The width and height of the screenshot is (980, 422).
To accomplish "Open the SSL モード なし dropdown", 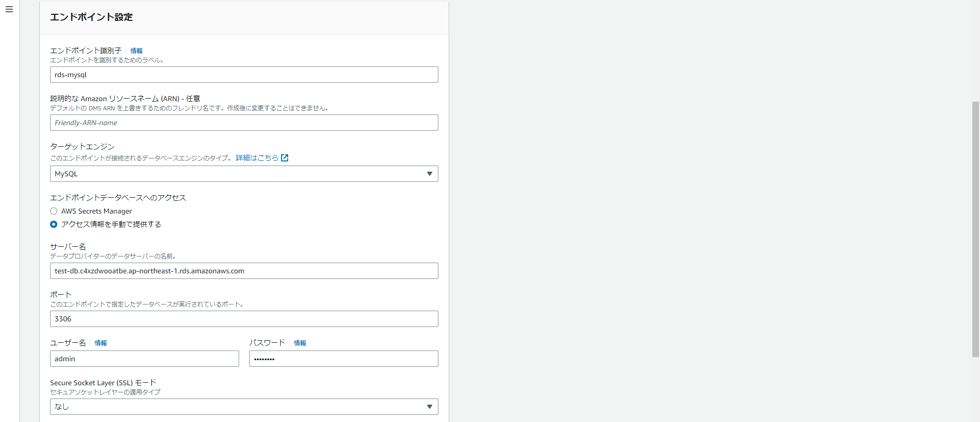I will pyautogui.click(x=244, y=407).
